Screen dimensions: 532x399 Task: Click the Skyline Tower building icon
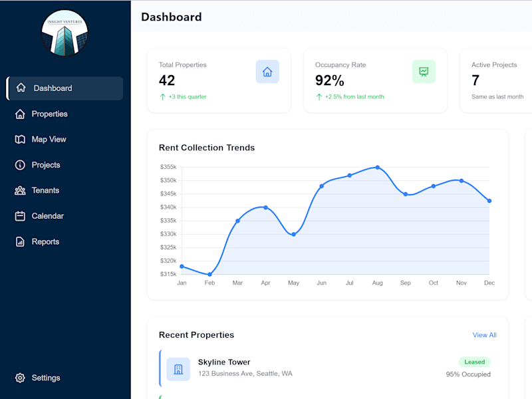178,369
